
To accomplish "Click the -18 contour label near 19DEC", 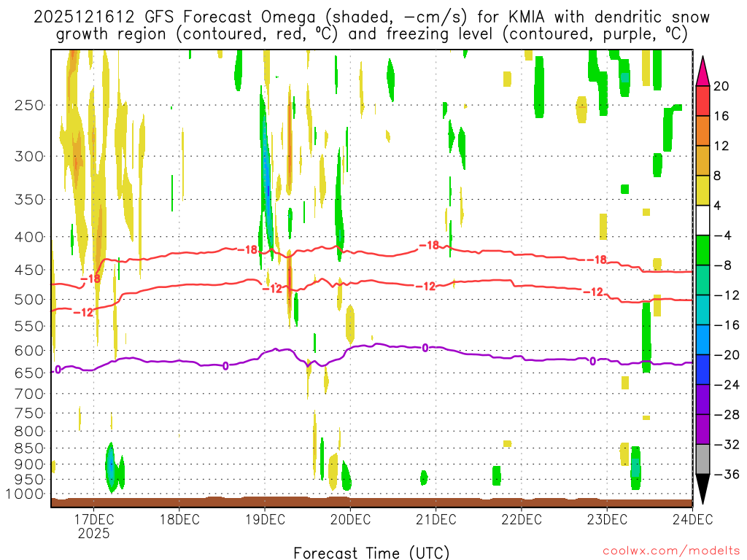I will (x=247, y=249).
